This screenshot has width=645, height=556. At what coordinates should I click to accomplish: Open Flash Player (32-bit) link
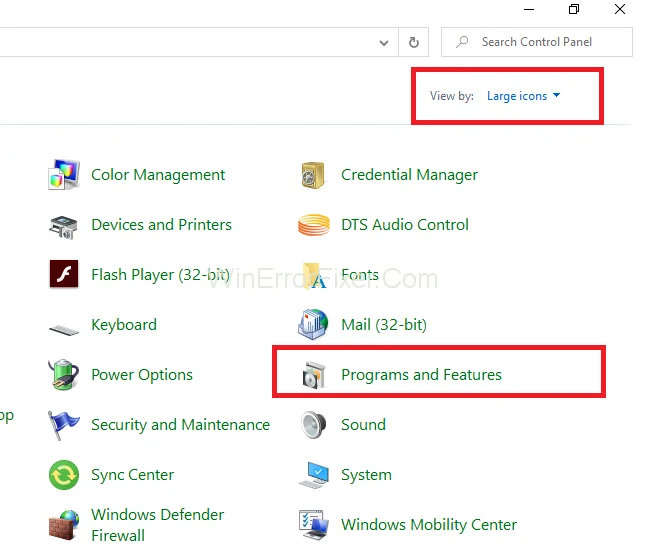160,275
